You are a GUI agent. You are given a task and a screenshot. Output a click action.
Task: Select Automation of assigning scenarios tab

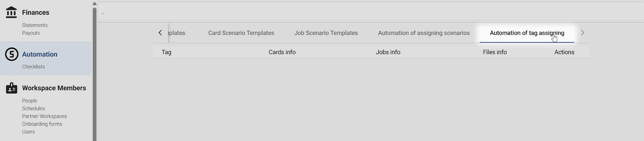pyautogui.click(x=424, y=33)
